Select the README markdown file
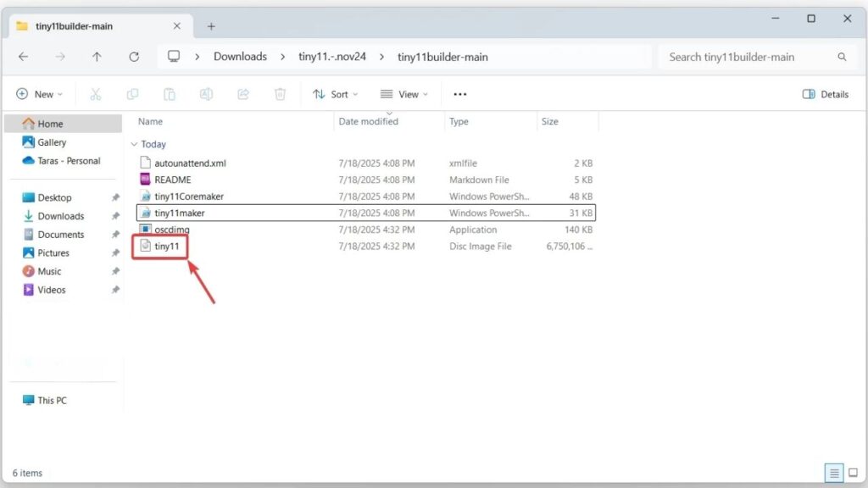Image resolution: width=868 pixels, height=488 pixels. point(366,180)
